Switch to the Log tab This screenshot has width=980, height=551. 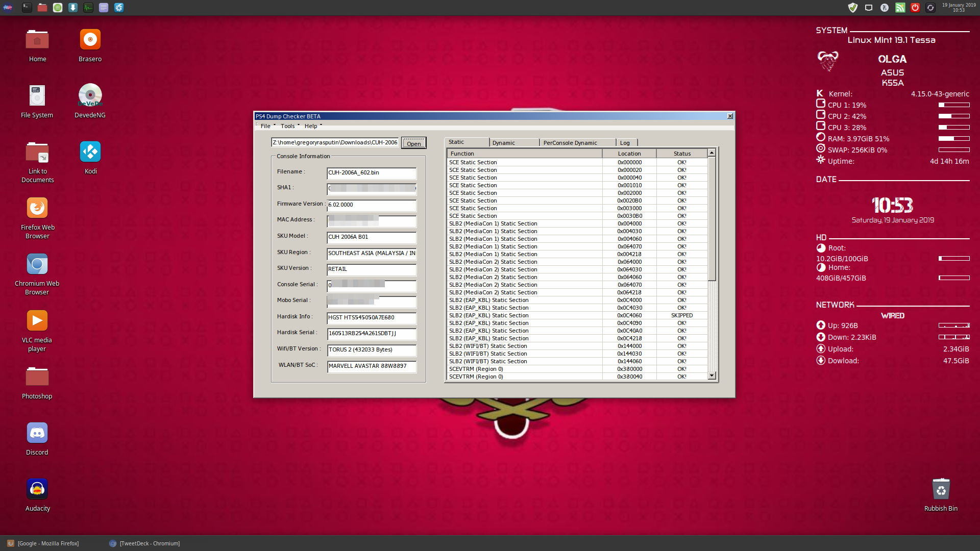tap(627, 143)
